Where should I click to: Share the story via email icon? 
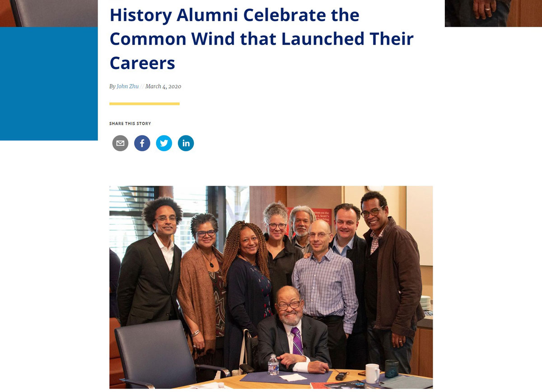click(x=120, y=143)
